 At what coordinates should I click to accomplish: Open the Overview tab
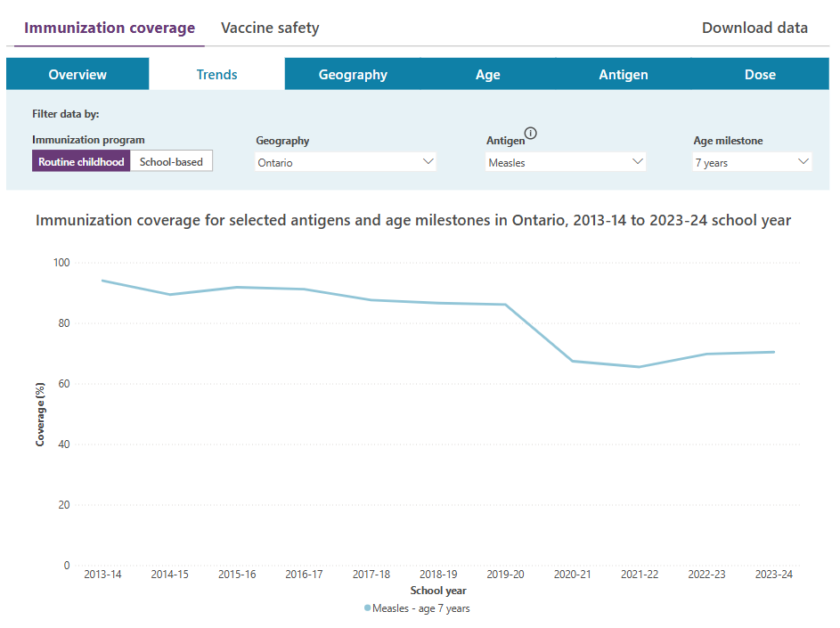point(77,75)
